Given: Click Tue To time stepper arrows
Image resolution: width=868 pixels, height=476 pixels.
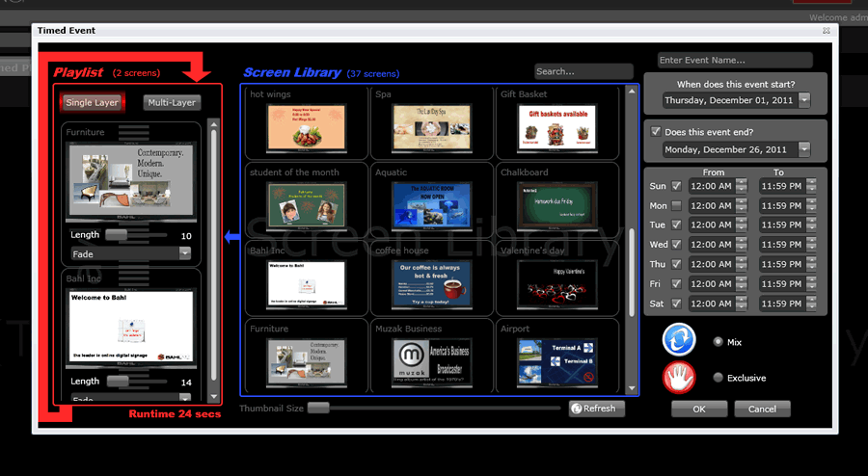Looking at the screenshot, I should pyautogui.click(x=811, y=225).
